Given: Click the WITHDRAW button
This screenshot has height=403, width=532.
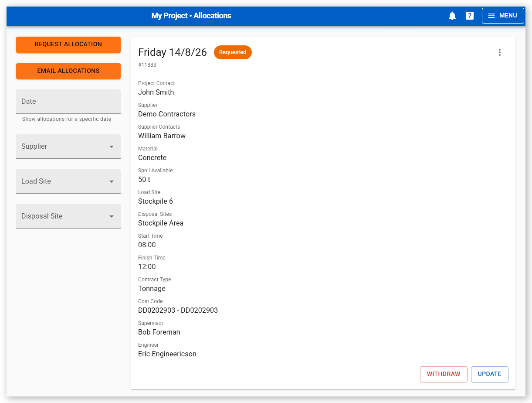Looking at the screenshot, I should point(444,374).
